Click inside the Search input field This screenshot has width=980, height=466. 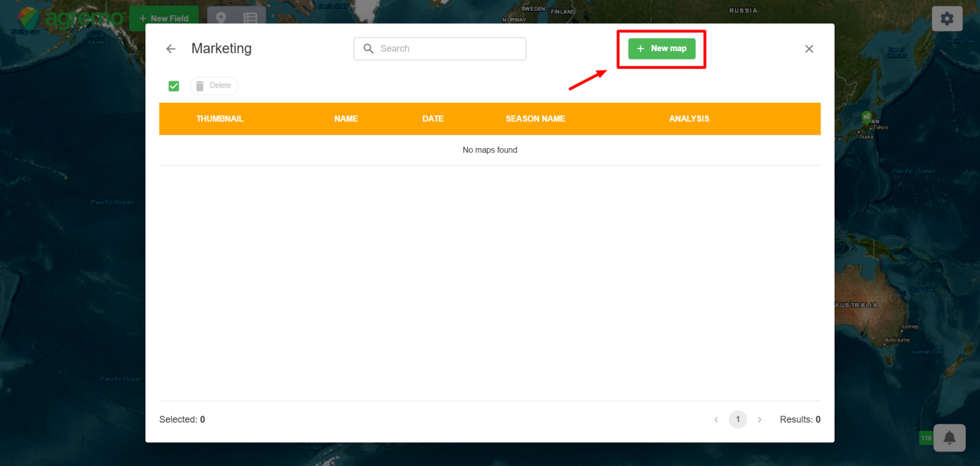point(440,49)
